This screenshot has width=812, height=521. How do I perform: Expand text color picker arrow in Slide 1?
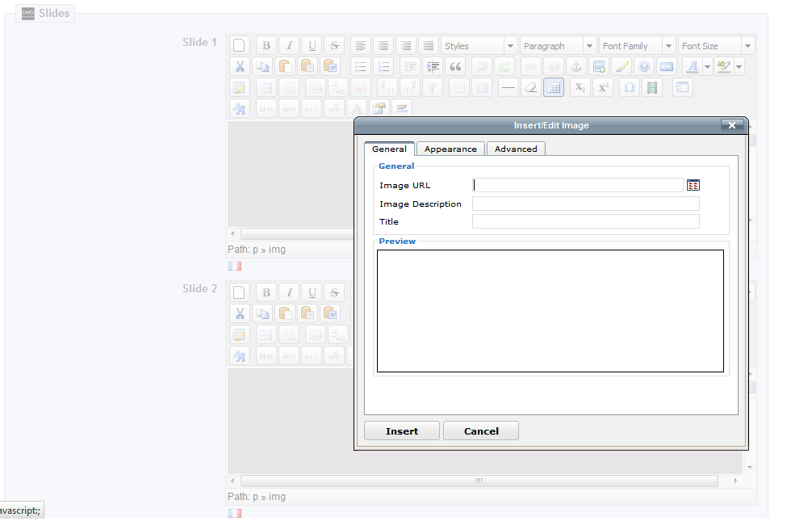[707, 66]
